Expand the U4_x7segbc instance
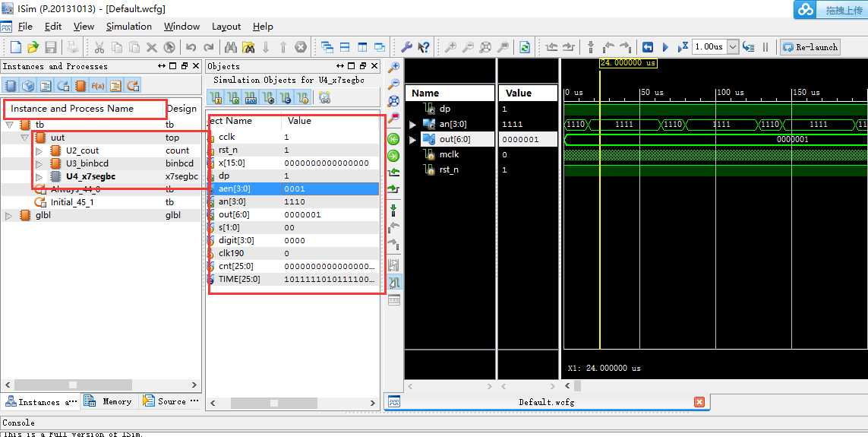The image size is (868, 437). click(x=39, y=176)
